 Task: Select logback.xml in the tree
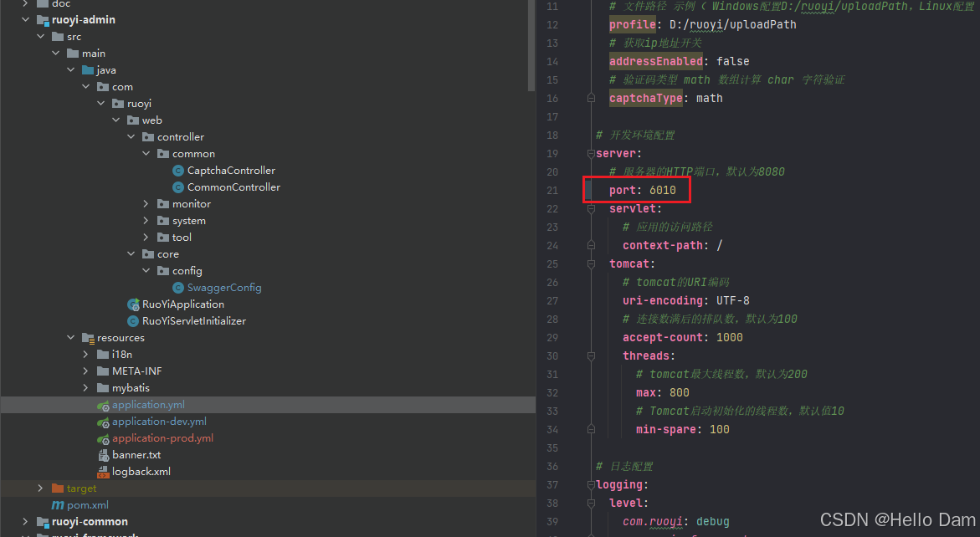pos(141,472)
